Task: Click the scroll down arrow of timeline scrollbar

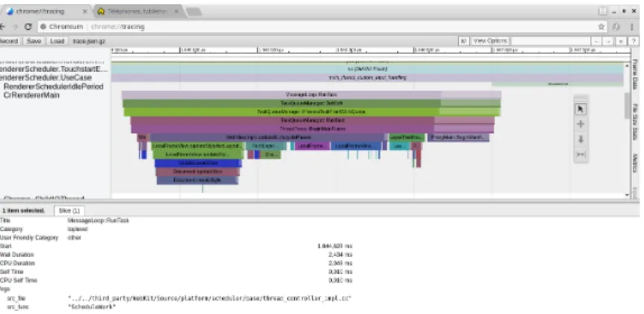Action: click(627, 195)
